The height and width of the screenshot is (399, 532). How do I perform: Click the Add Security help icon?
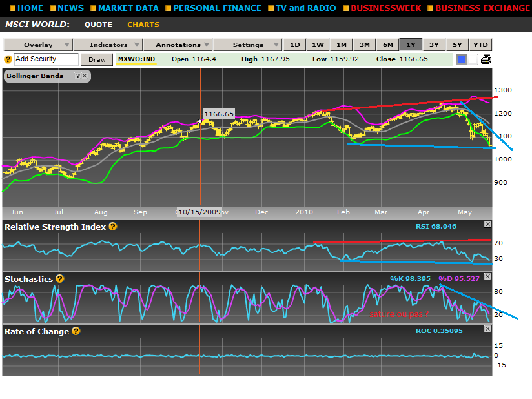[x=8, y=59]
